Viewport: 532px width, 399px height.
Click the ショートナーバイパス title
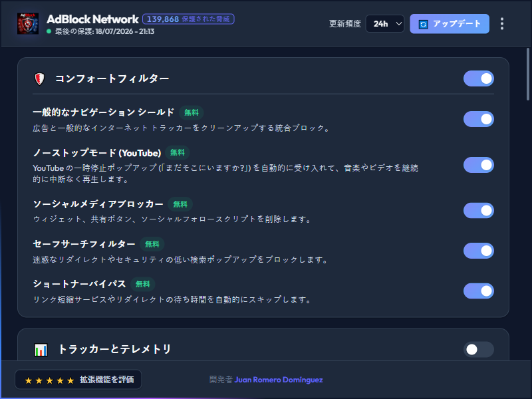tap(79, 284)
